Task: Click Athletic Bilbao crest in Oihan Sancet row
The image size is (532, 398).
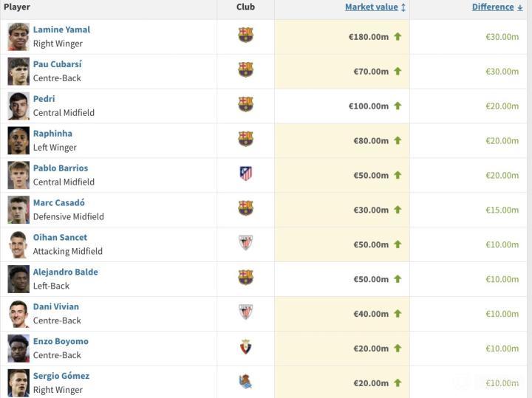Action: pyautogui.click(x=245, y=243)
